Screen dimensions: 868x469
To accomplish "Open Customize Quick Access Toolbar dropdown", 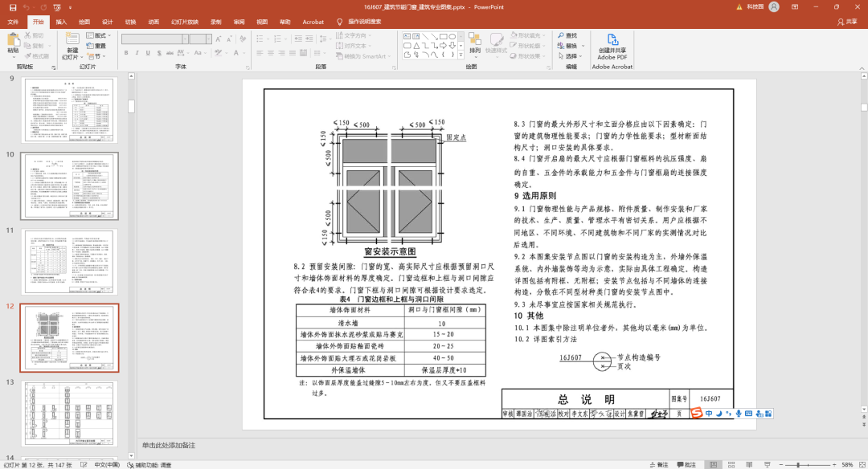I will [x=70, y=7].
